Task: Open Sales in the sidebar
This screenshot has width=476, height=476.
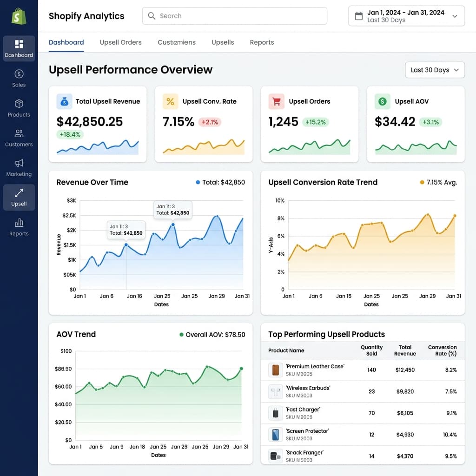Action: click(19, 78)
